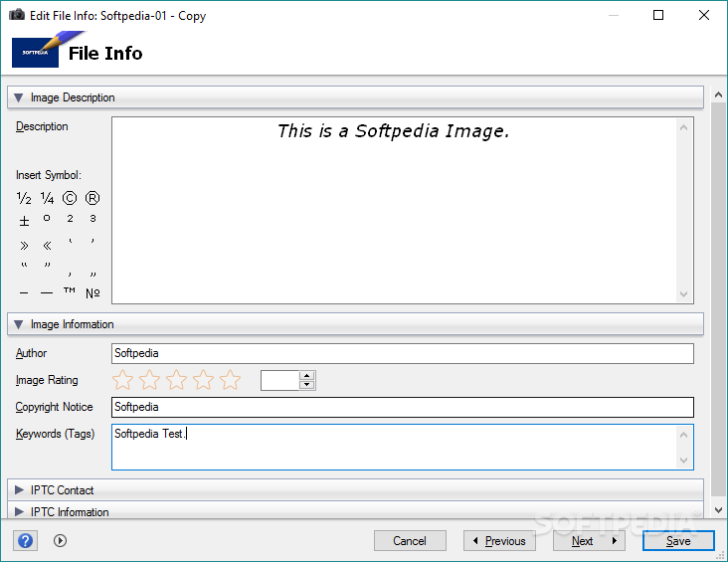Click the circled play arrow icon
Image resolution: width=728 pixels, height=562 pixels.
(x=60, y=541)
